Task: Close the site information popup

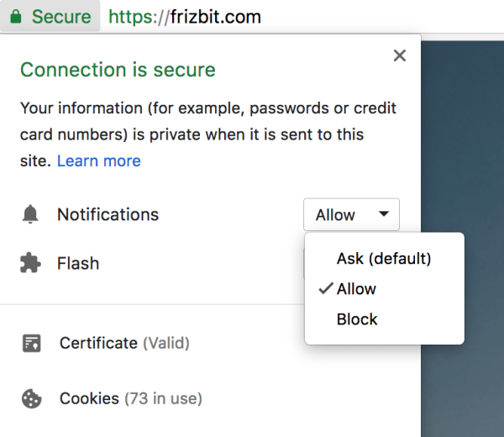Action: tap(400, 55)
